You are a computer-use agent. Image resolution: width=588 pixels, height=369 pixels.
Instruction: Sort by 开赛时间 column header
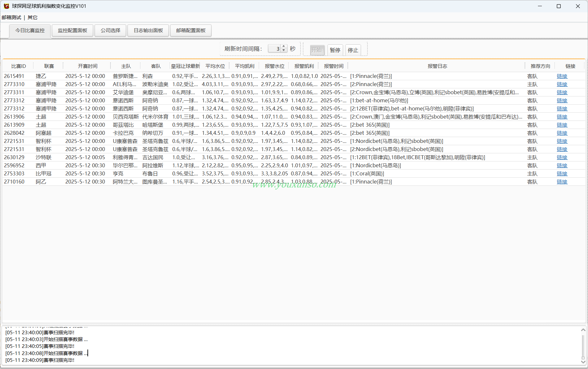click(x=87, y=66)
